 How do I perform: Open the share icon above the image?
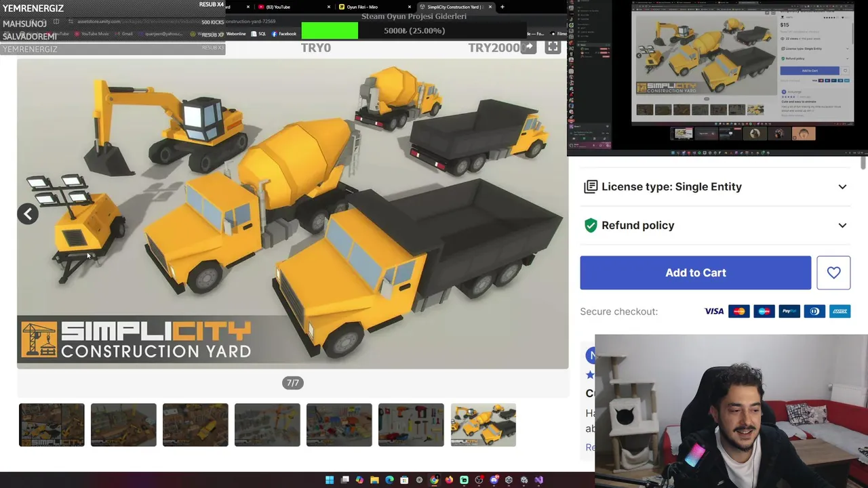(x=528, y=47)
